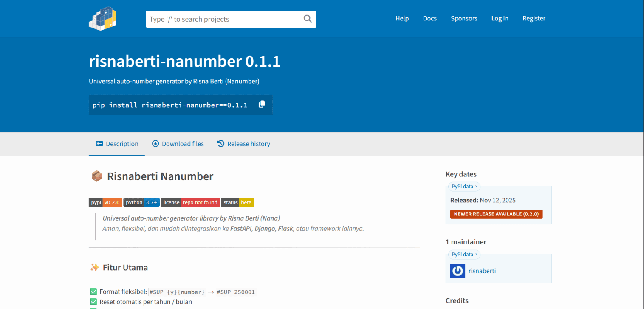The height and width of the screenshot is (309, 644).
Task: Click the status beta badge
Action: click(x=237, y=202)
